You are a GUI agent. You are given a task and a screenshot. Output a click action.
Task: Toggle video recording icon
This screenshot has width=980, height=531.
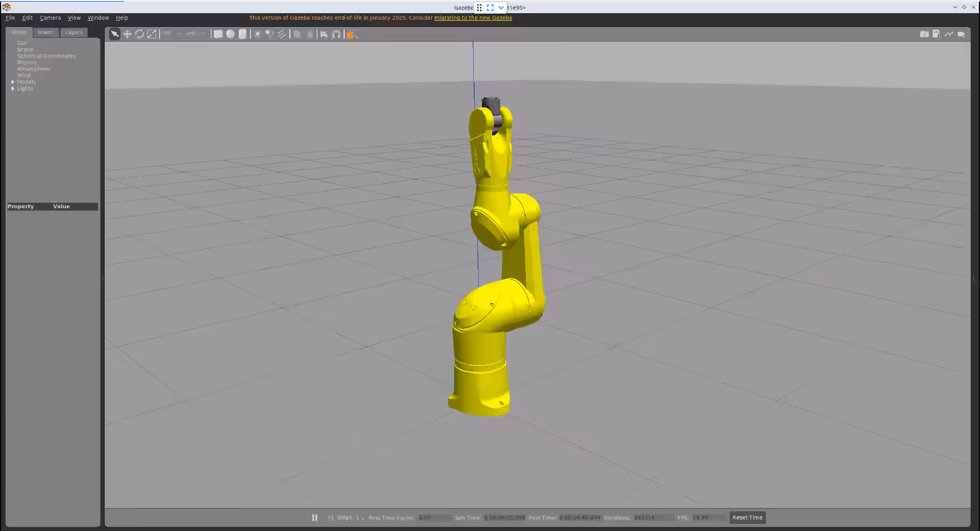click(x=961, y=34)
